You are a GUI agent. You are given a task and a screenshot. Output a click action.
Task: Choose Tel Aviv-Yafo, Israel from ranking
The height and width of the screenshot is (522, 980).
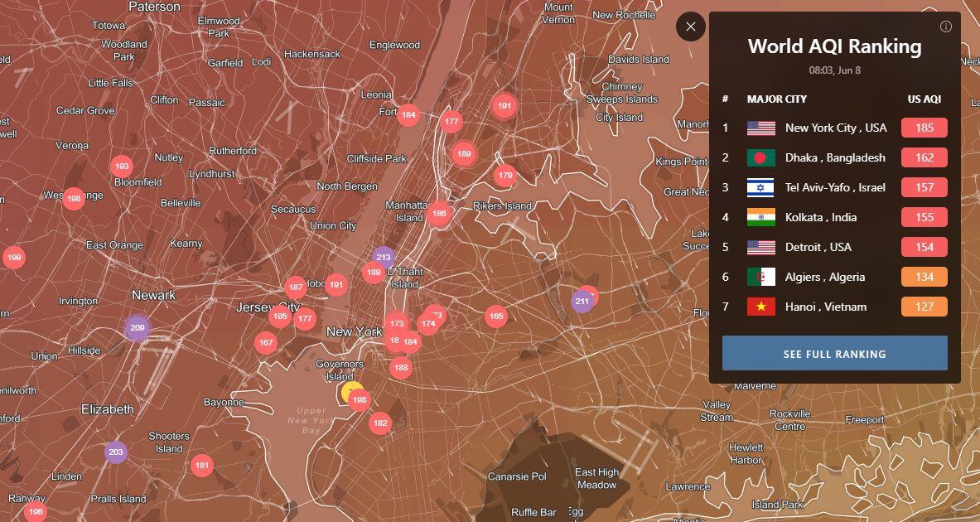click(x=834, y=187)
